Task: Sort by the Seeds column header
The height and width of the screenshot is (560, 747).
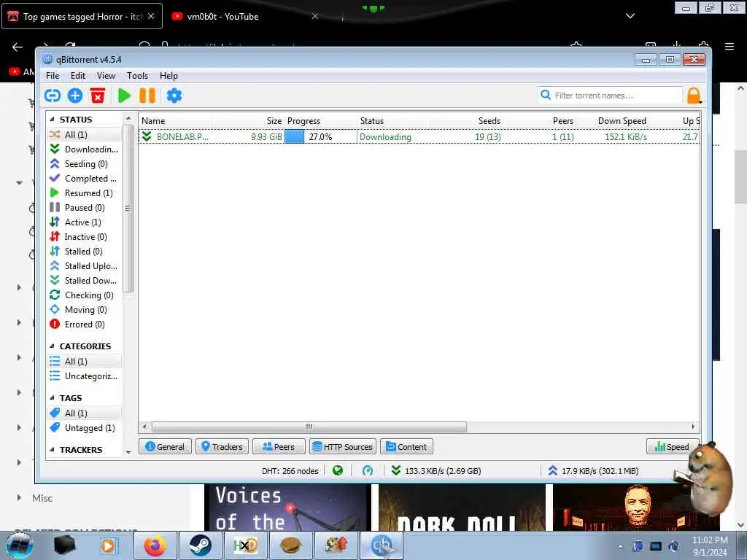Action: pyautogui.click(x=467, y=121)
